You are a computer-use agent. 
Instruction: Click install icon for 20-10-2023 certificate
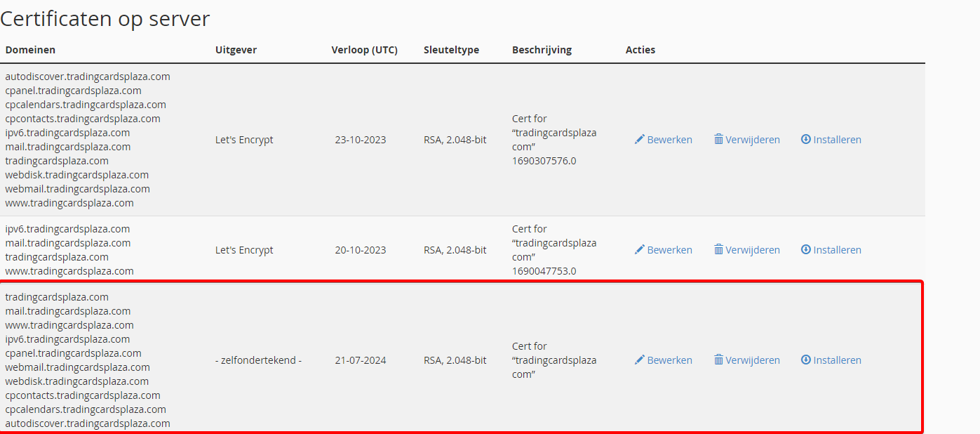tap(806, 250)
